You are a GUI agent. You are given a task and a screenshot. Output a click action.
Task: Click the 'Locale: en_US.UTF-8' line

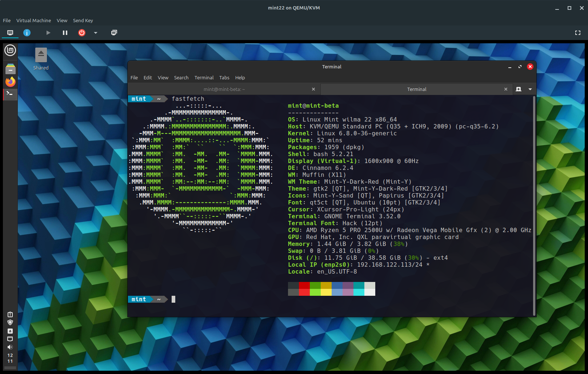point(323,271)
